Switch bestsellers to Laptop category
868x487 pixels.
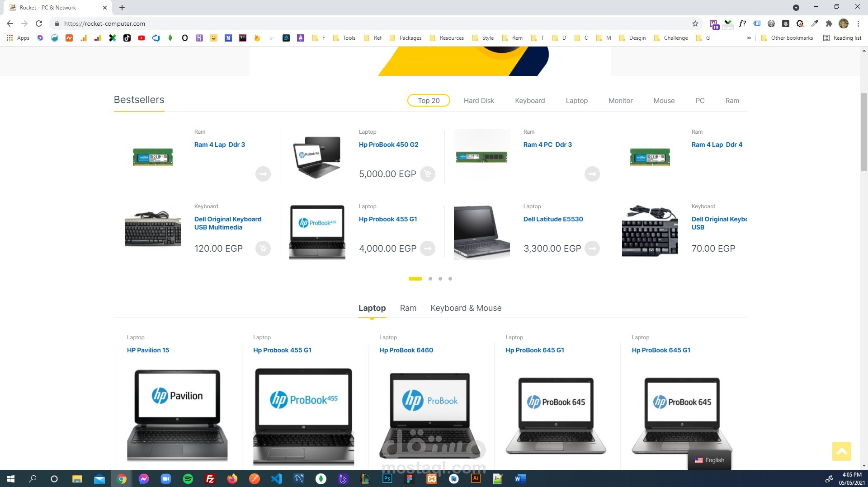pyautogui.click(x=577, y=100)
